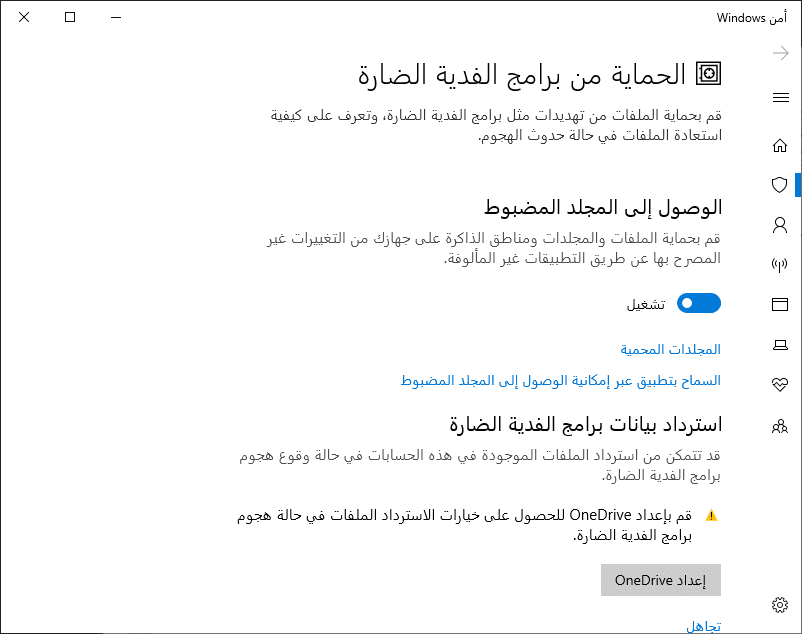Click the الحماية من برامج الفدية الضارة heading
802x634 pixels.
[522, 75]
